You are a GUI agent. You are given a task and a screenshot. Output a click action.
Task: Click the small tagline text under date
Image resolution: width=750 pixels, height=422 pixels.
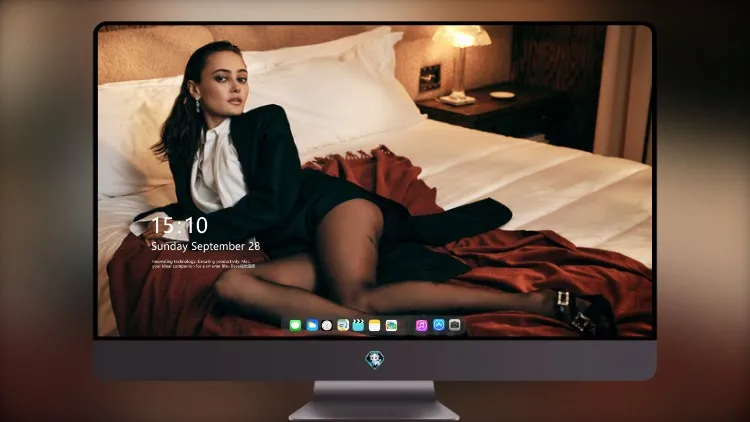[203, 264]
